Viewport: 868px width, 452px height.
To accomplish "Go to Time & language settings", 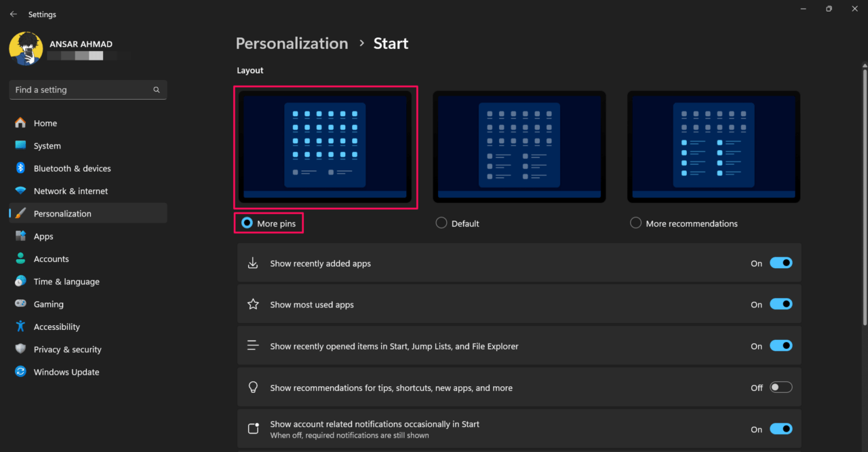I will coord(66,282).
